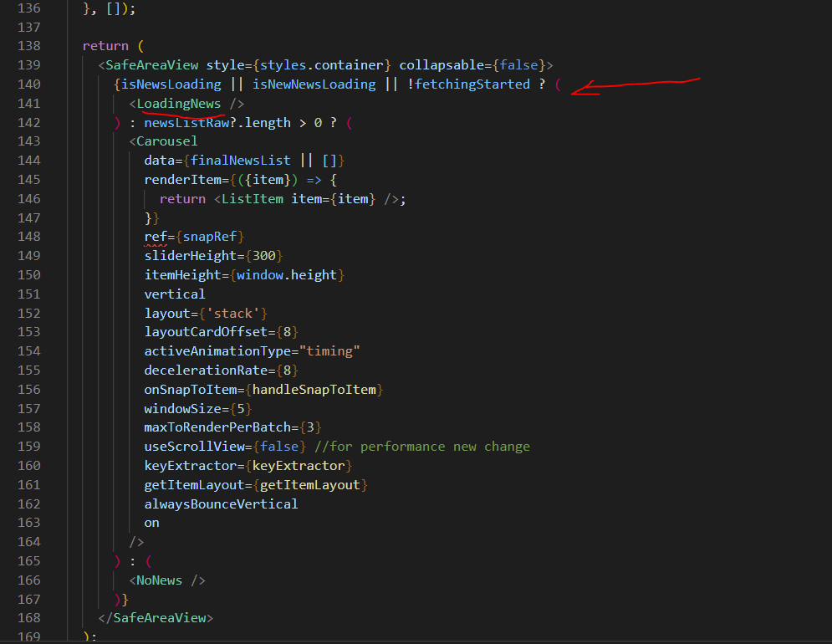Click the return keyword before ListItem
The height and width of the screenshot is (644, 832).
pyautogui.click(x=182, y=199)
